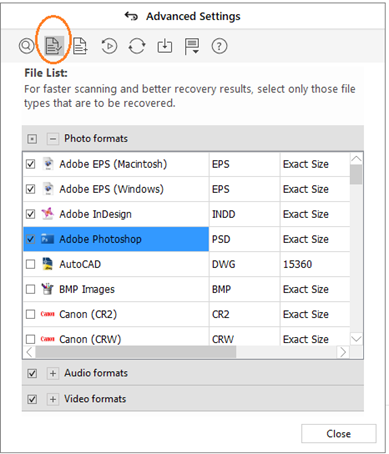Screen dimensions: 389x454
Task: Click the file list scroll down arrow
Action: pyautogui.click(x=356, y=339)
